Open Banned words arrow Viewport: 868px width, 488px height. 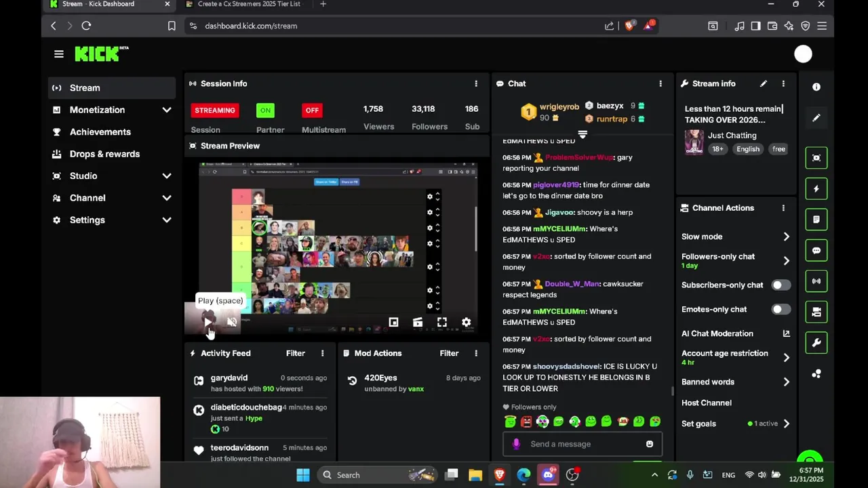click(x=787, y=382)
